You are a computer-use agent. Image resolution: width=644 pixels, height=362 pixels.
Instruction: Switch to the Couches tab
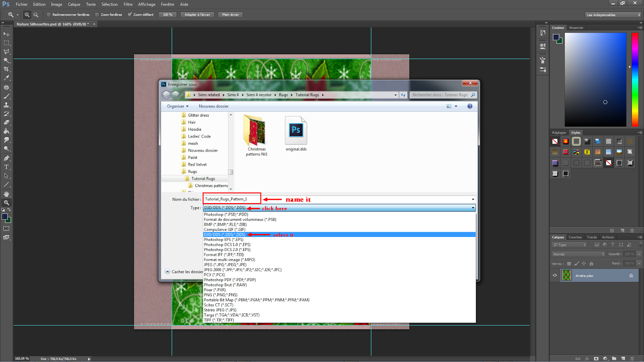coord(575,237)
